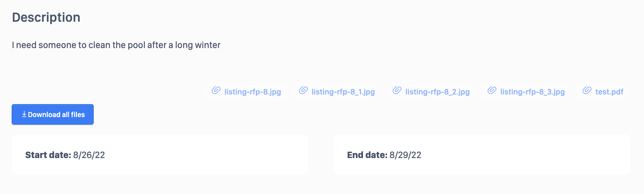Open the listing-rfp-8_3.jpg attachment

(x=532, y=92)
